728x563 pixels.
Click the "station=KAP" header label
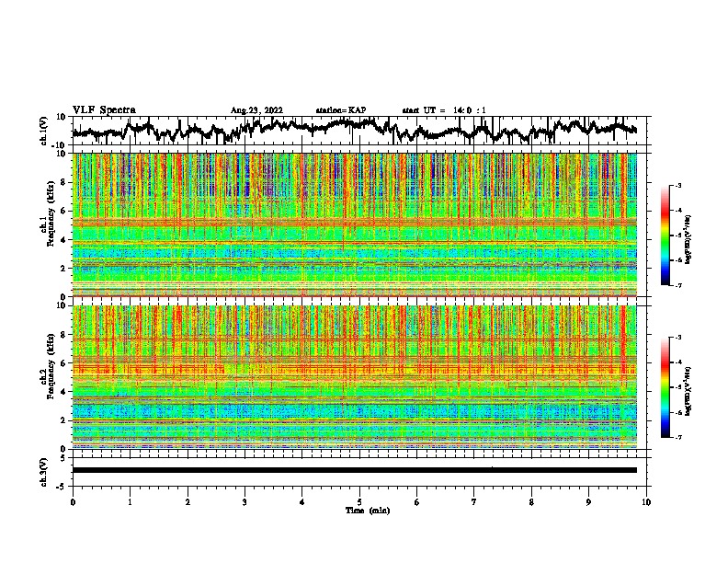(341, 110)
